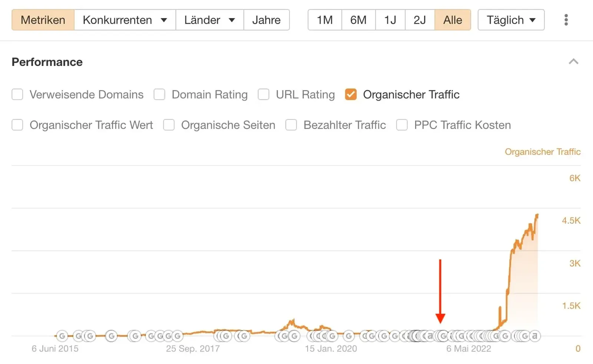Collapse the Performance section chevron
593x364 pixels.
point(573,62)
